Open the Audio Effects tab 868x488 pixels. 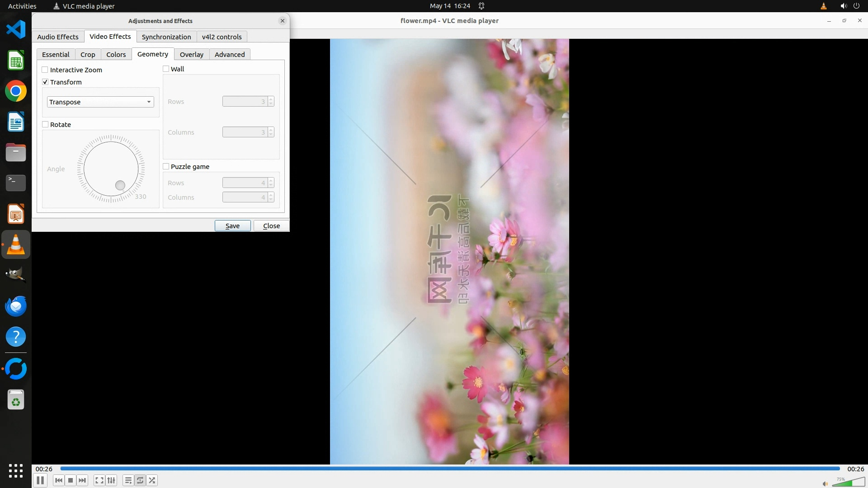tap(58, 37)
